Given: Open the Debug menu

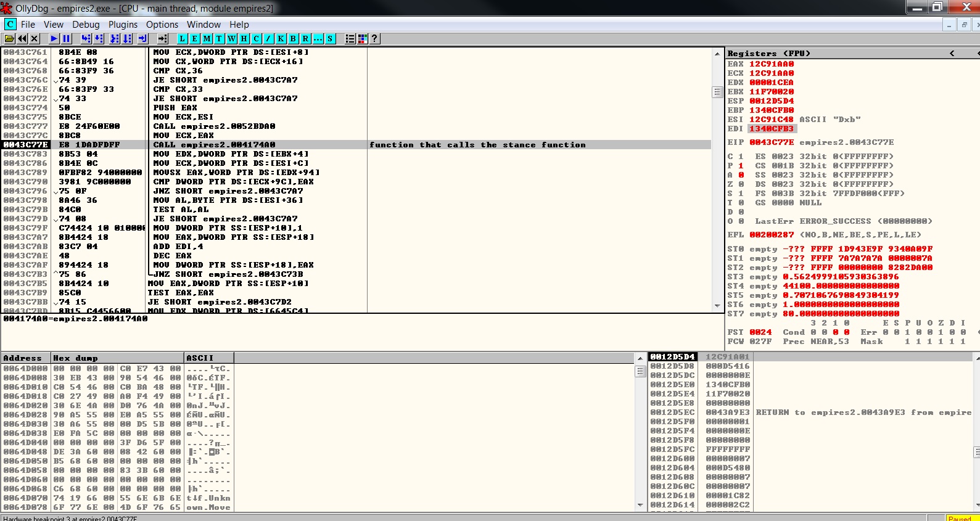Looking at the screenshot, I should click(86, 25).
